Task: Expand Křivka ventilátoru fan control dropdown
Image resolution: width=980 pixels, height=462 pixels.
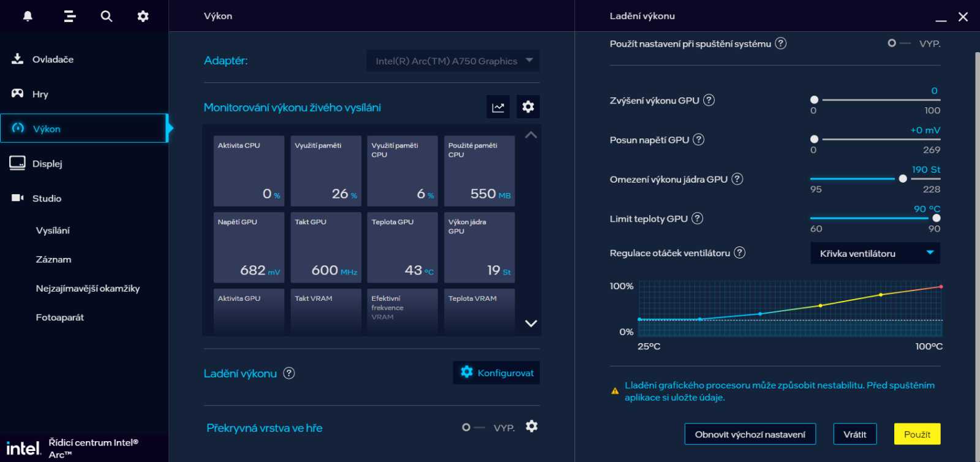Action: (x=875, y=253)
